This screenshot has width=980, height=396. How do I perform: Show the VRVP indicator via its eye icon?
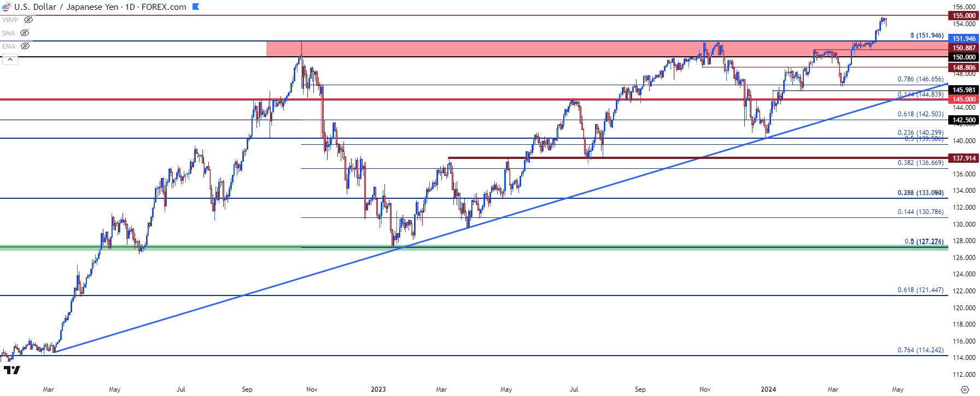pyautogui.click(x=28, y=20)
